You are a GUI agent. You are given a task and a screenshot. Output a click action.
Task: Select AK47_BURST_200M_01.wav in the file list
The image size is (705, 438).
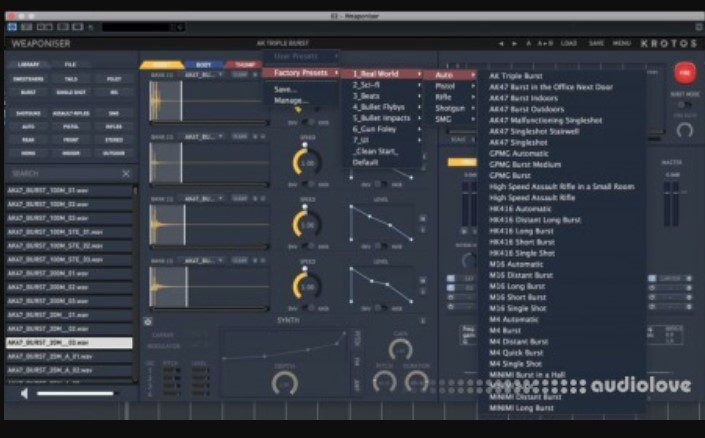tap(69, 273)
